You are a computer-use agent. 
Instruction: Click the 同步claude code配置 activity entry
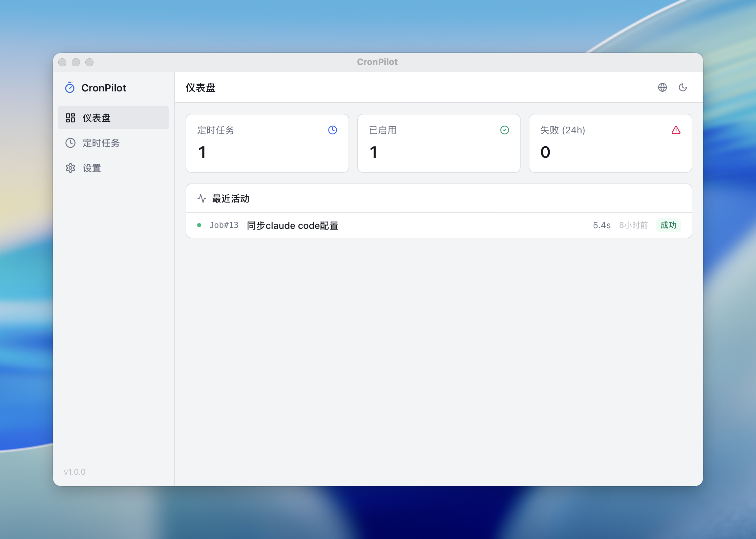coord(292,225)
